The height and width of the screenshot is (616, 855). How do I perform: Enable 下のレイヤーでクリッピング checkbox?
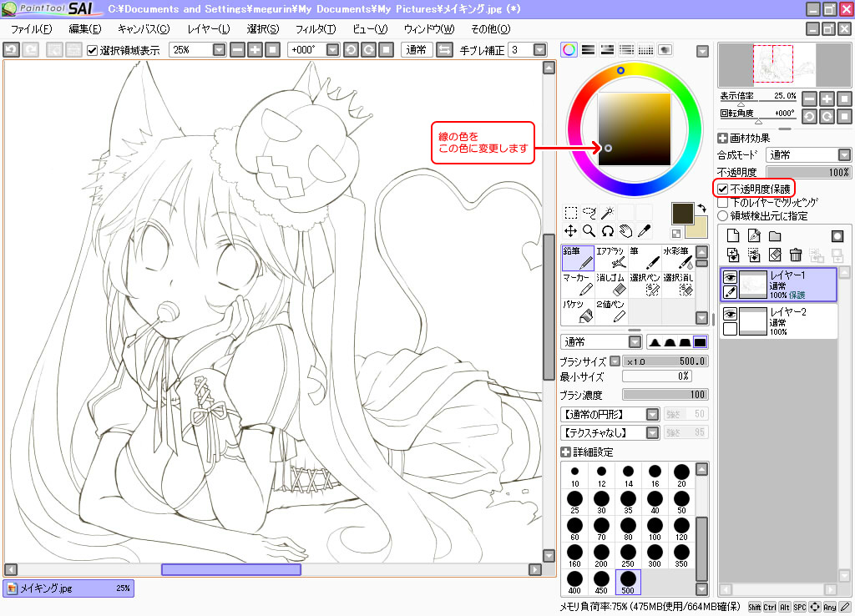point(723,202)
